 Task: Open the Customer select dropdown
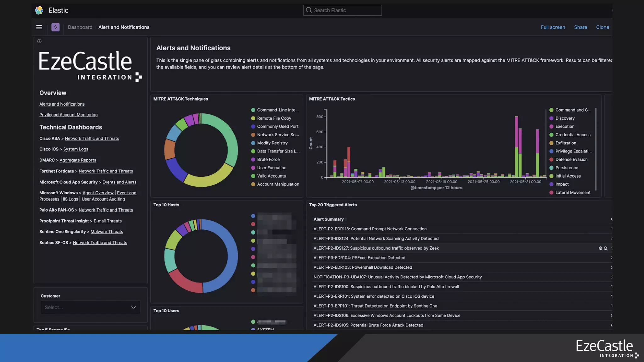tap(85, 307)
